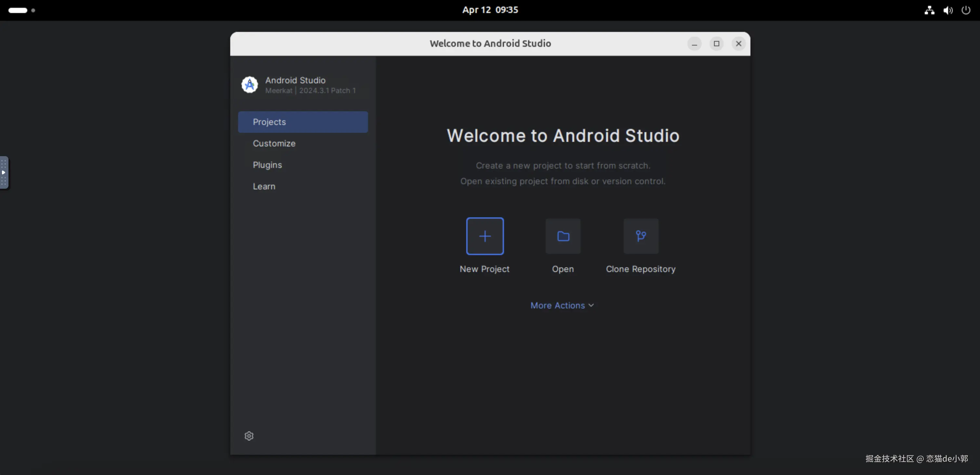The height and width of the screenshot is (475, 980).
Task: Click the New Project label
Action: [484, 269]
